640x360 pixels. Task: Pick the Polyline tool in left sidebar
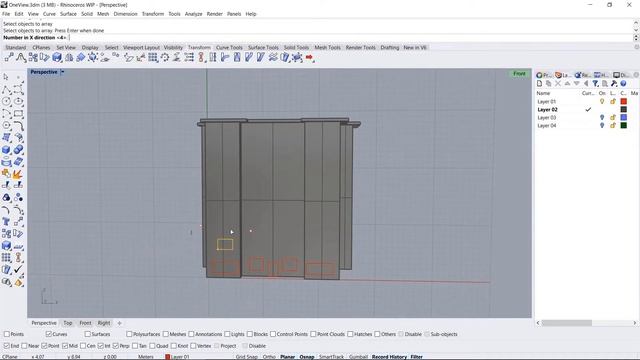(6, 89)
